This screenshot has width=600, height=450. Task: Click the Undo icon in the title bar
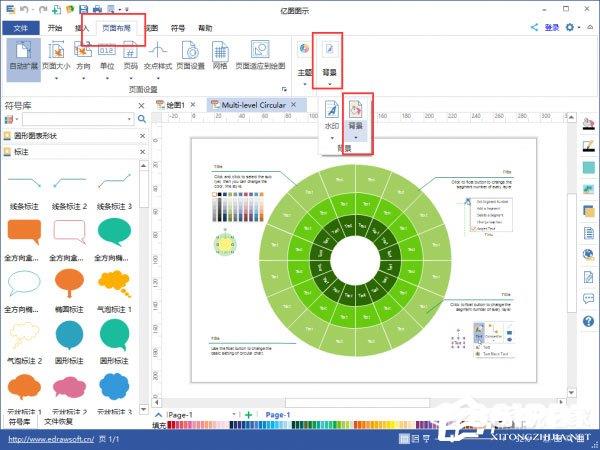click(24, 9)
